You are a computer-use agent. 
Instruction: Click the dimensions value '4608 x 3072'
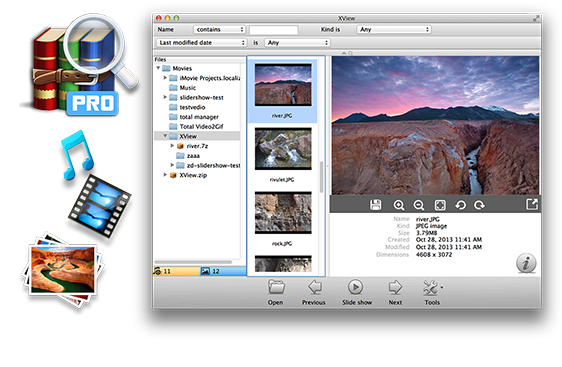(x=434, y=254)
